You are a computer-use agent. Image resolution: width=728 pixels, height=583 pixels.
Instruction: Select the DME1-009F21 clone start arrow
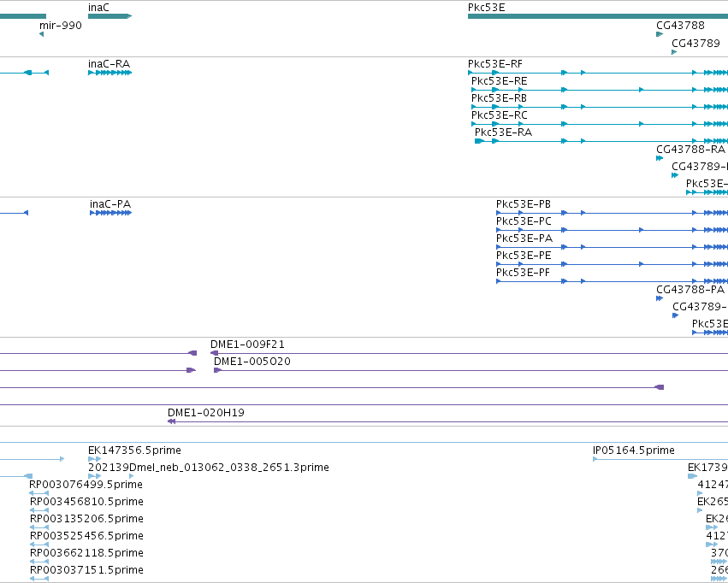[x=215, y=353]
